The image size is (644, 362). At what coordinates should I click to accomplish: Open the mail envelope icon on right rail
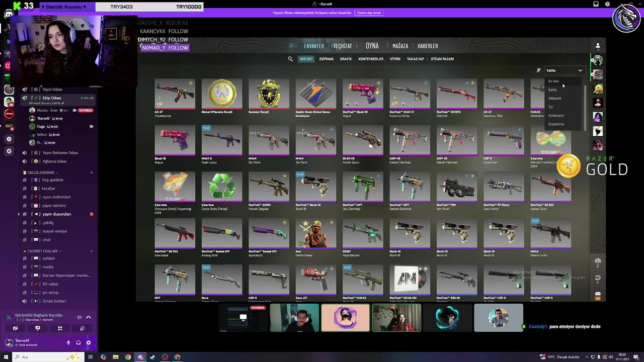[x=598, y=294]
